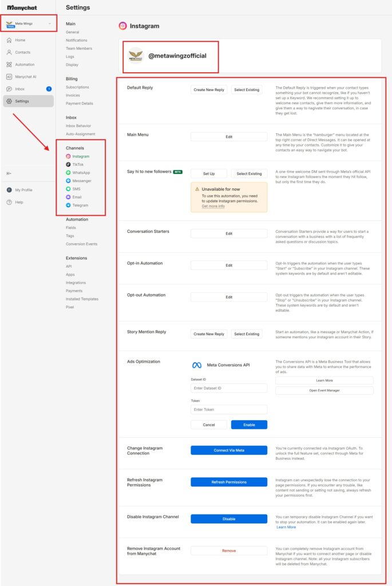Screen dimensions: 392x586
Task: Click Cancel in Ads Optimization
Action: click(x=209, y=425)
